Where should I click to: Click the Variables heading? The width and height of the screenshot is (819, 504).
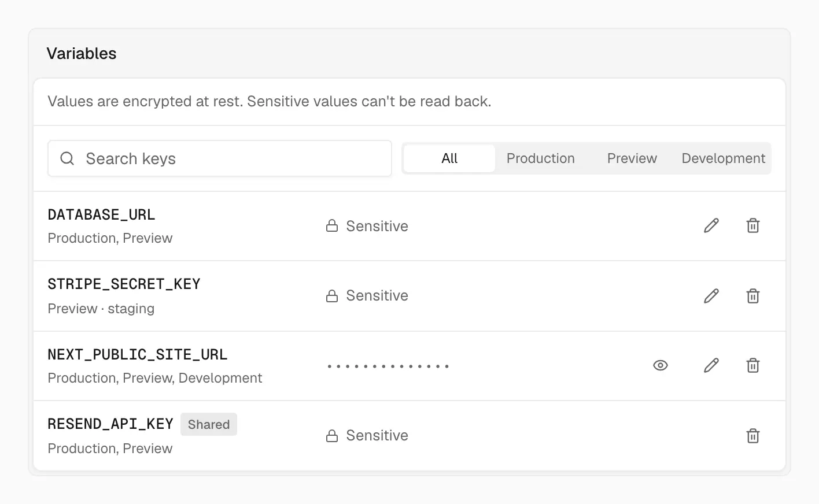click(82, 54)
